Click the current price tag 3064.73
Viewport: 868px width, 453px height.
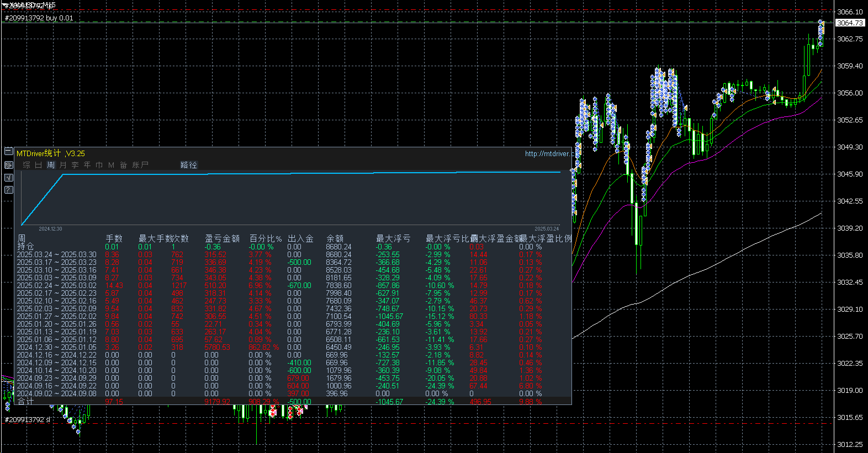pyautogui.click(x=849, y=23)
